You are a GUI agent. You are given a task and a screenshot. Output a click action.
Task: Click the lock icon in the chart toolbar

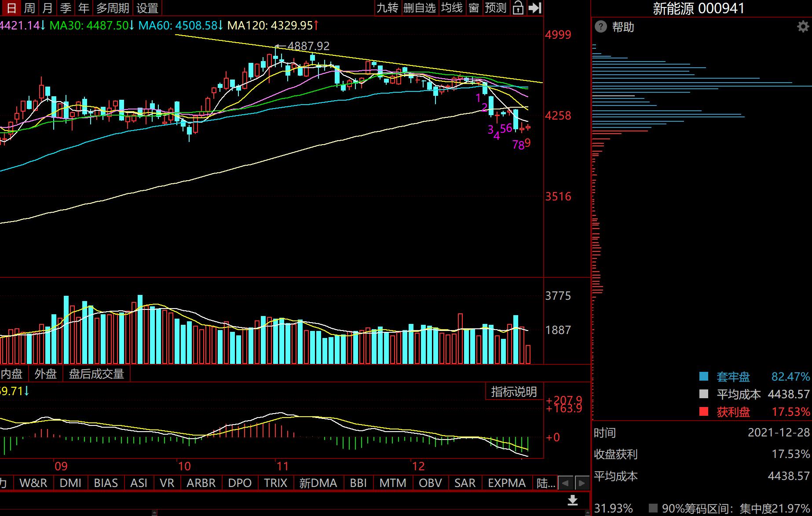click(x=518, y=8)
